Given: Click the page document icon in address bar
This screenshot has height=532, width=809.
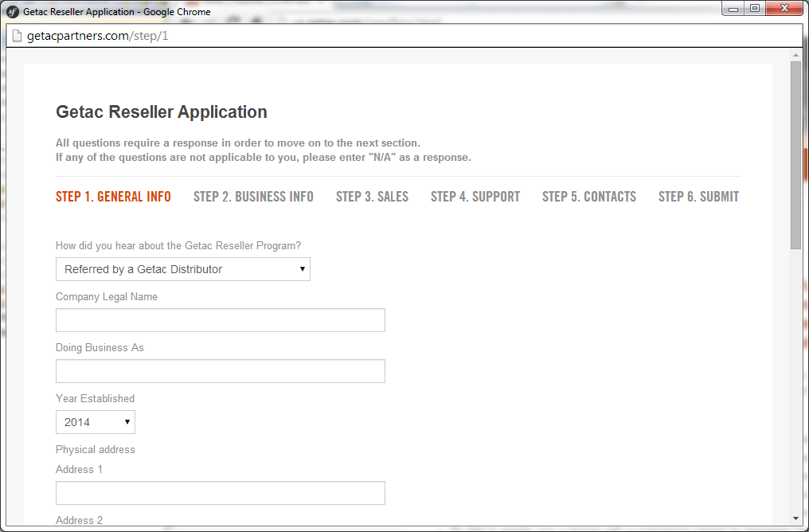Looking at the screenshot, I should pos(17,36).
